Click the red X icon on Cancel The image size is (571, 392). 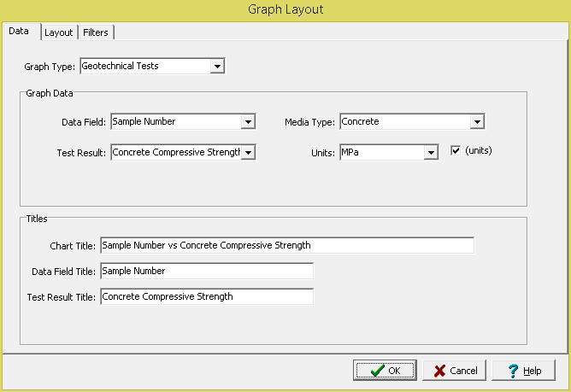tap(439, 371)
